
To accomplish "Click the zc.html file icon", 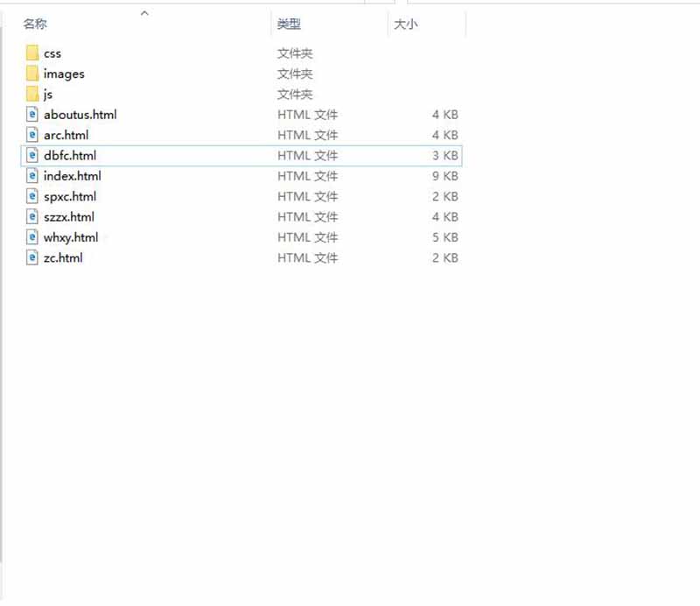I will (32, 257).
